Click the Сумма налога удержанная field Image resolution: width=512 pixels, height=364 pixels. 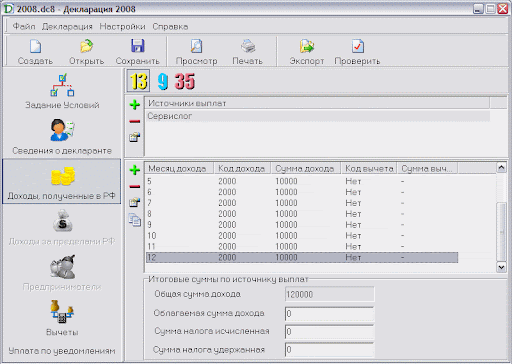[x=329, y=350]
